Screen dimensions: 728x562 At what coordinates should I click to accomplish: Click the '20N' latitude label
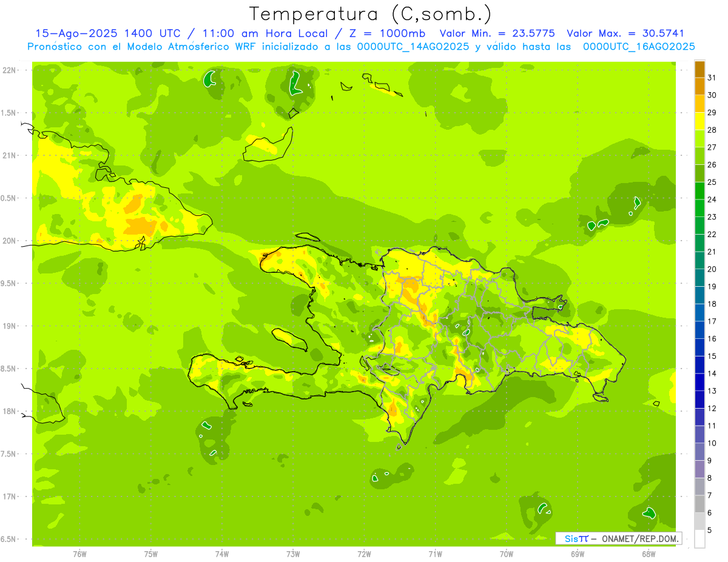coord(10,241)
